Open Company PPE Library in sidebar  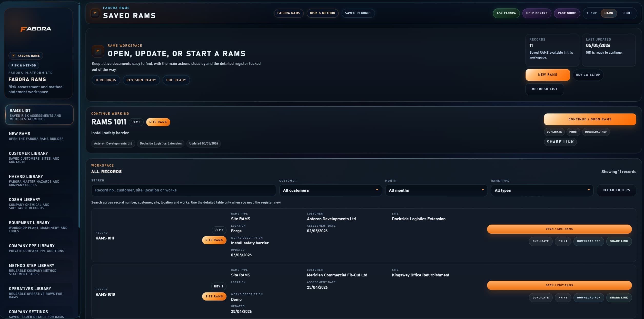39,248
